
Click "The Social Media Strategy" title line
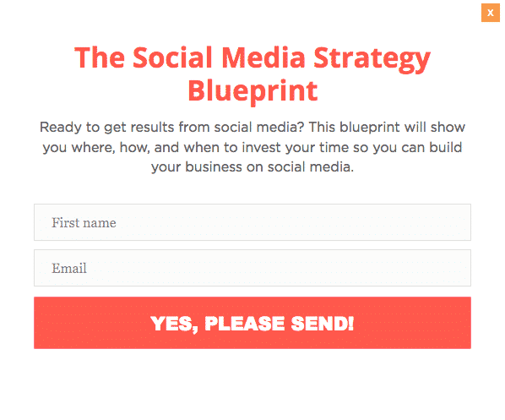(x=252, y=58)
